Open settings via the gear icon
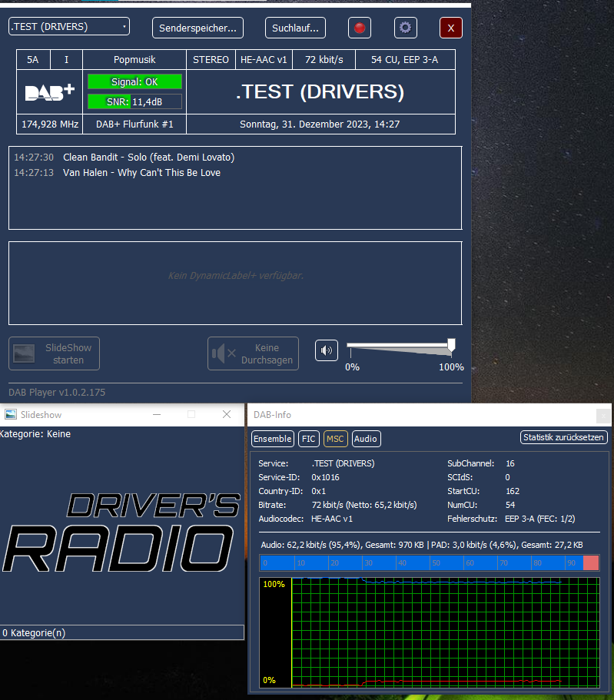This screenshot has height=700, width=614. (x=405, y=28)
